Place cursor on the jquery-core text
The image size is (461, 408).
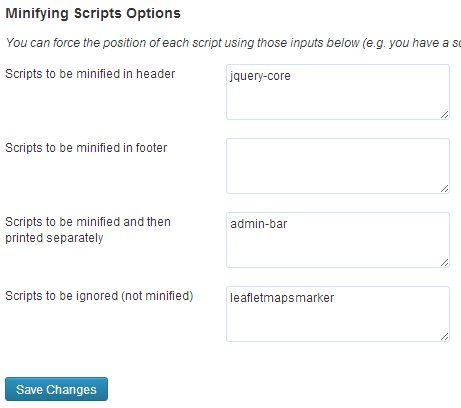pos(260,76)
